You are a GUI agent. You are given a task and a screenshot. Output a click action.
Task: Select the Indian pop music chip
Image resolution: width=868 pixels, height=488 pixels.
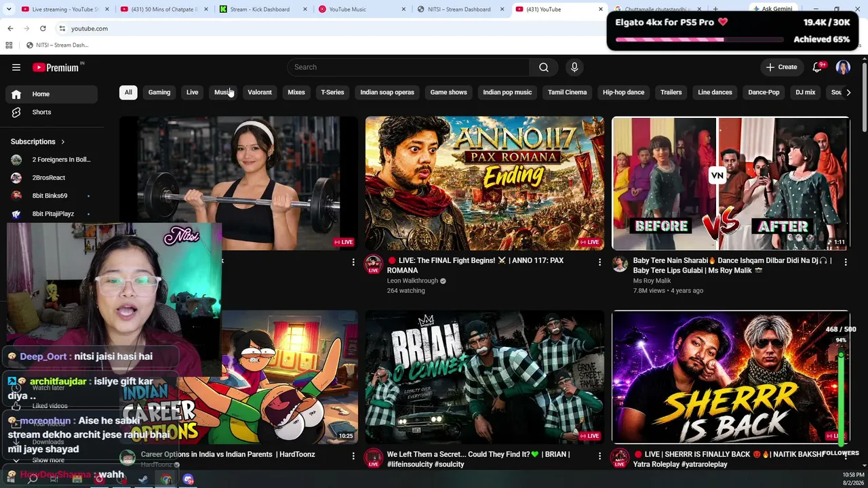click(x=507, y=92)
